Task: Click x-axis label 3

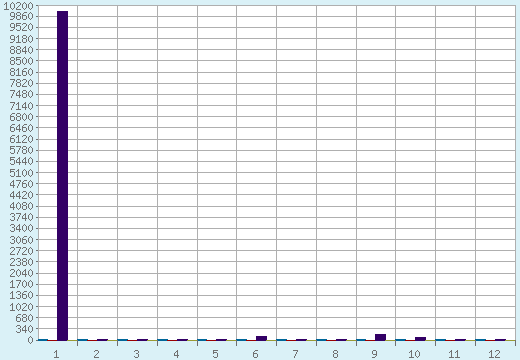Action: click(136, 354)
